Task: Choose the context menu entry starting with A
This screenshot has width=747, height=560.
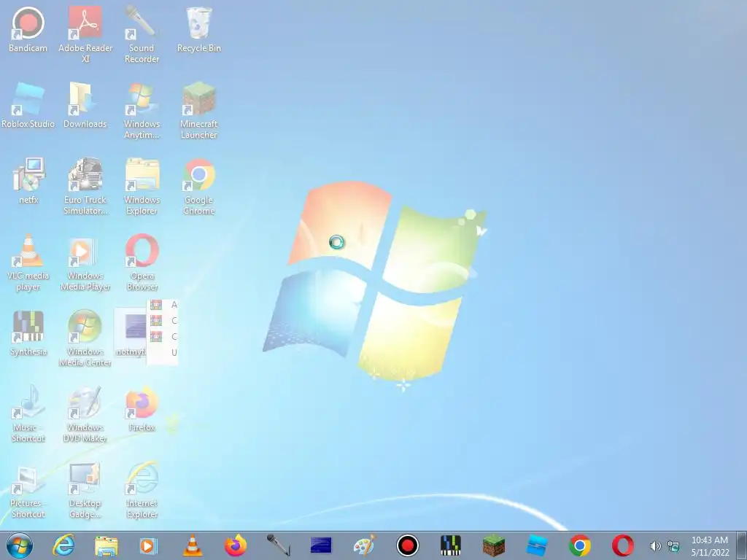Action: point(163,305)
